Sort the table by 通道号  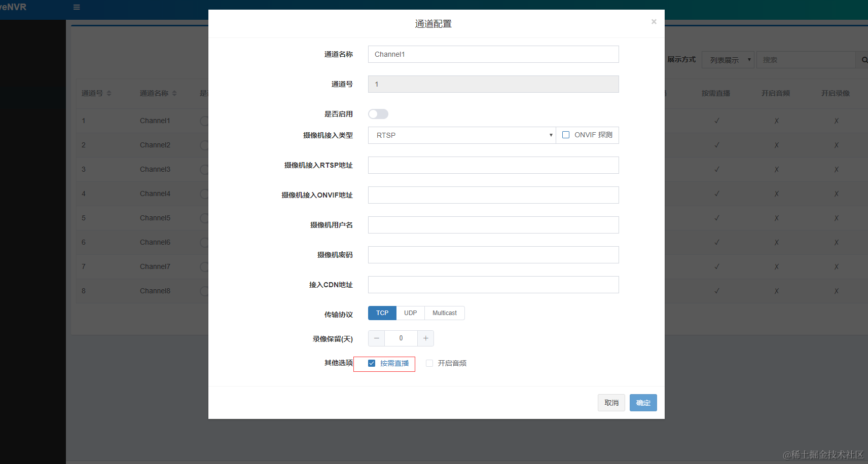pyautogui.click(x=96, y=93)
